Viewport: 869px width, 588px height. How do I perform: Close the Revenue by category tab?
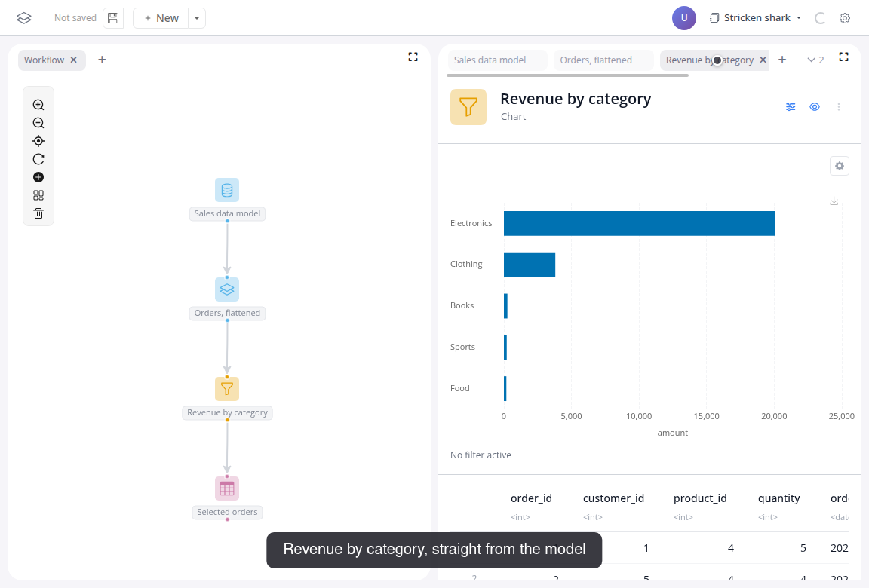763,60
